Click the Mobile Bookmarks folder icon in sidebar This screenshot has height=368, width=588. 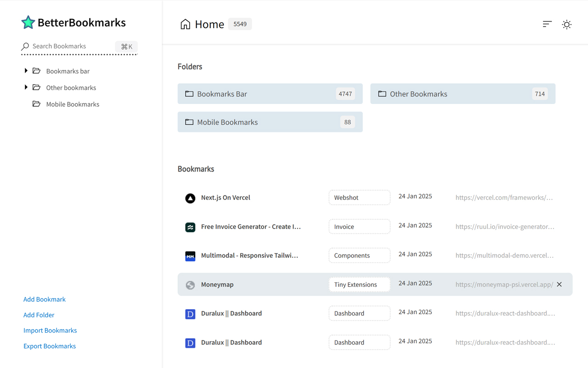[x=37, y=104]
